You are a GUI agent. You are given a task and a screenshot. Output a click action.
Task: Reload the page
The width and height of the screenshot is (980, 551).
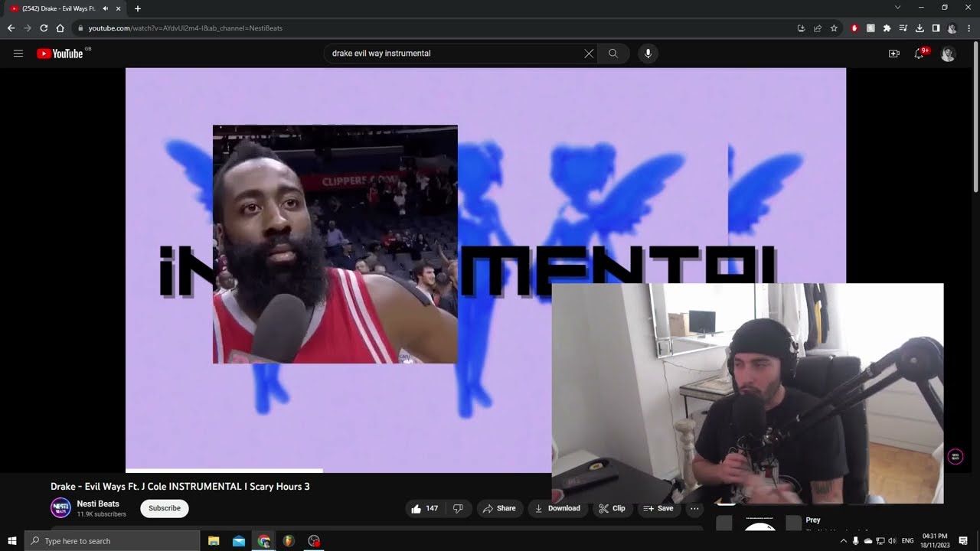[44, 28]
